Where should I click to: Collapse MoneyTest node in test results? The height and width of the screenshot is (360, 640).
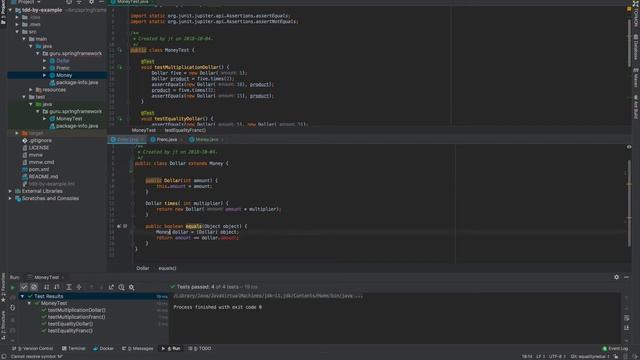[x=29, y=303]
